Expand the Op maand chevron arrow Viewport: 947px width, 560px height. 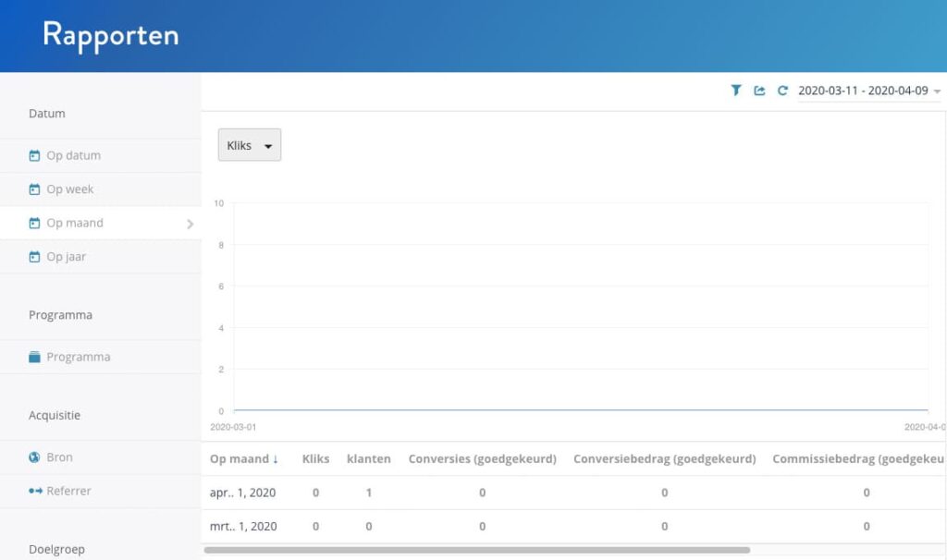tap(190, 224)
